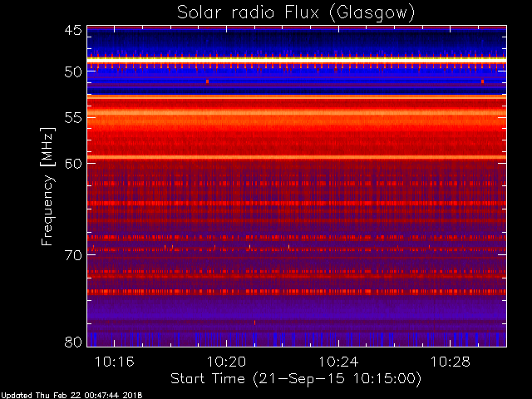Image resolution: width=532 pixels, height=399 pixels.
Task: Click the '80' frequency axis label
Action: (73, 342)
